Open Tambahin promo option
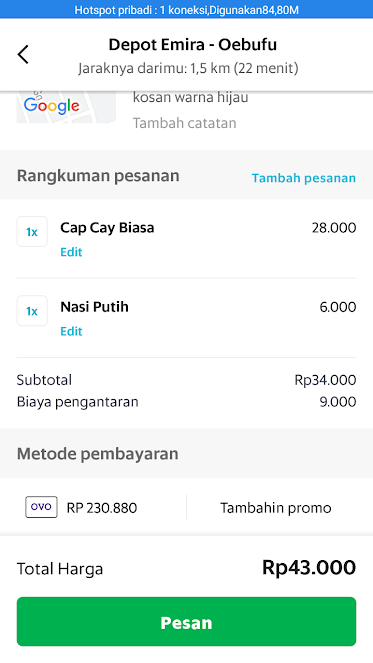 tap(276, 507)
